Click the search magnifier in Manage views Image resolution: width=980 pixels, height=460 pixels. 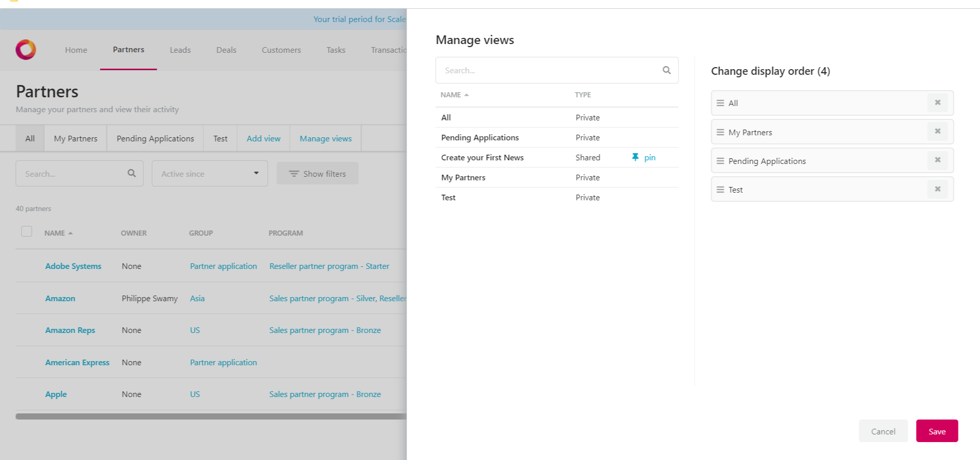click(x=667, y=70)
